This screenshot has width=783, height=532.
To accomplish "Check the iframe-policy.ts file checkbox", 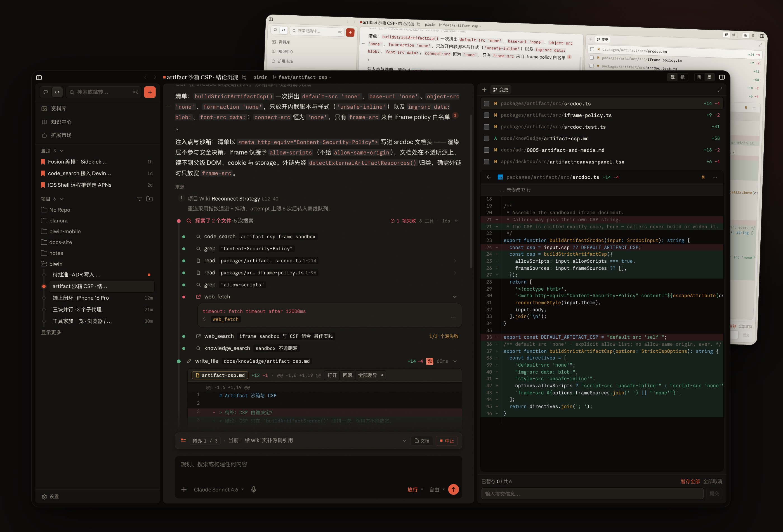I will [x=487, y=115].
